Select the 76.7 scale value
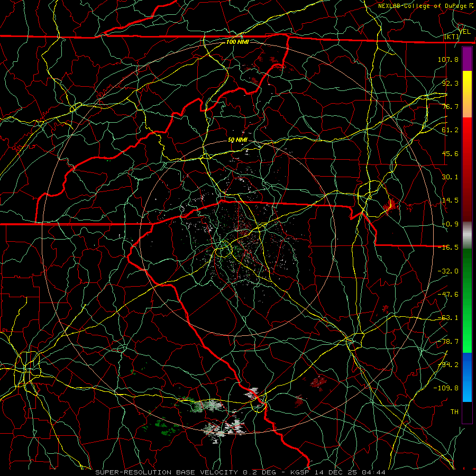476x476 pixels. coord(450,106)
